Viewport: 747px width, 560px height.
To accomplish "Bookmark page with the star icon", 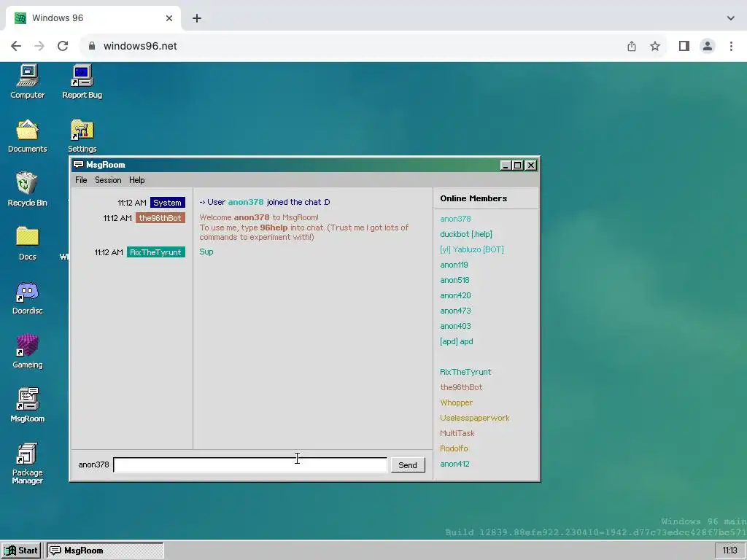I will pos(655,46).
